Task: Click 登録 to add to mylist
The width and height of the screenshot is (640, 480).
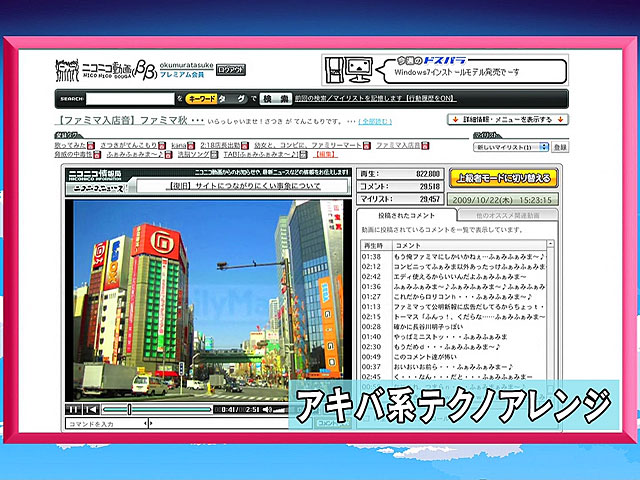Action: point(560,147)
